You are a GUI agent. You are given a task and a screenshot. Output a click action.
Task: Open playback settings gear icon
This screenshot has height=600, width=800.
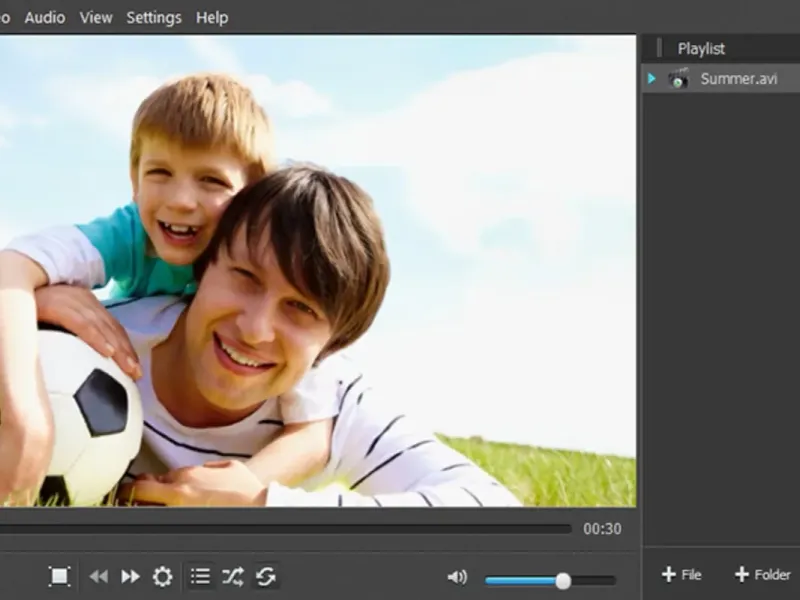[162, 576]
